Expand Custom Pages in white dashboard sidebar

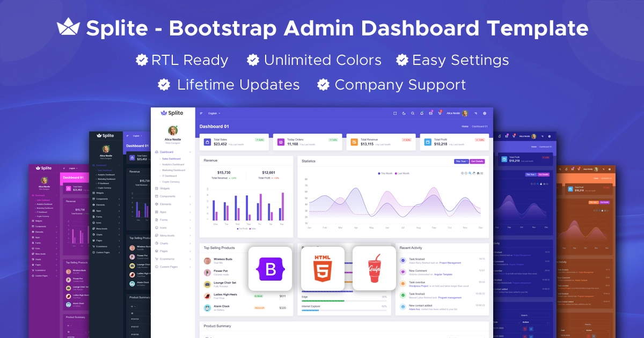pos(173,267)
